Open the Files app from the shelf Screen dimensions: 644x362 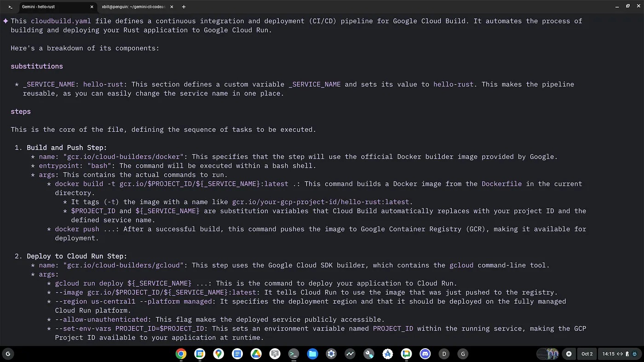(x=312, y=354)
